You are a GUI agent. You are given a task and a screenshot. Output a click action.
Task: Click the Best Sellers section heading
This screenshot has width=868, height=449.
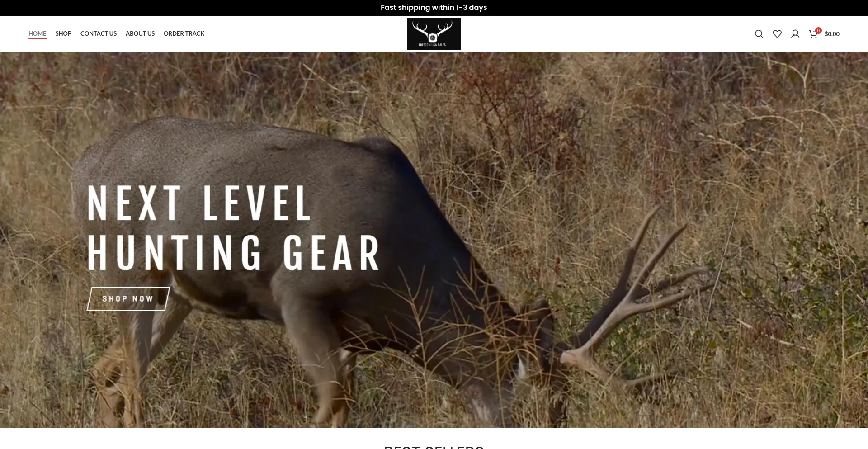(434, 446)
